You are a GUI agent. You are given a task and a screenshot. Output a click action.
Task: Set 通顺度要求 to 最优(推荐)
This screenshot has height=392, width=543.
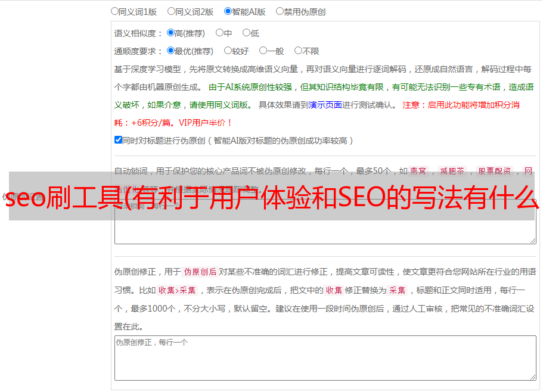170,51
